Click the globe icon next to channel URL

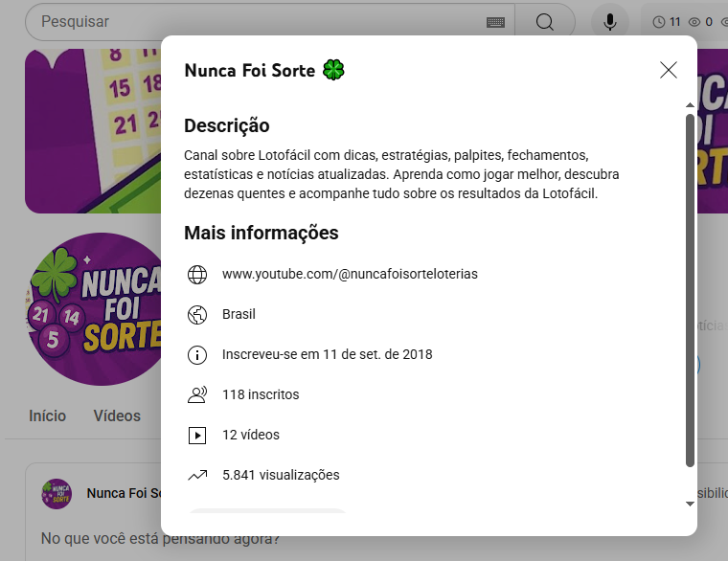(x=197, y=274)
